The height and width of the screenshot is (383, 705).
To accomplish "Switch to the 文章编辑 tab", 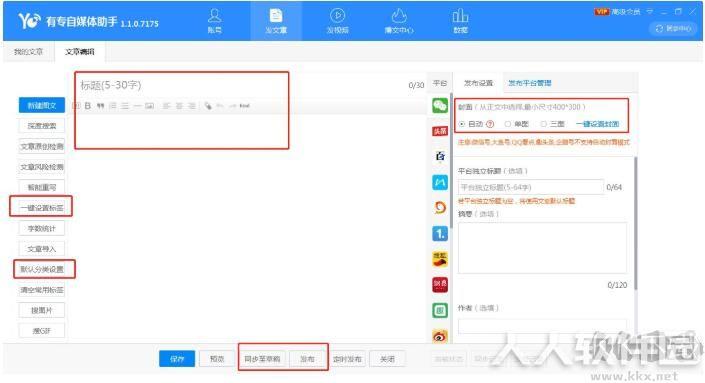I will click(80, 52).
